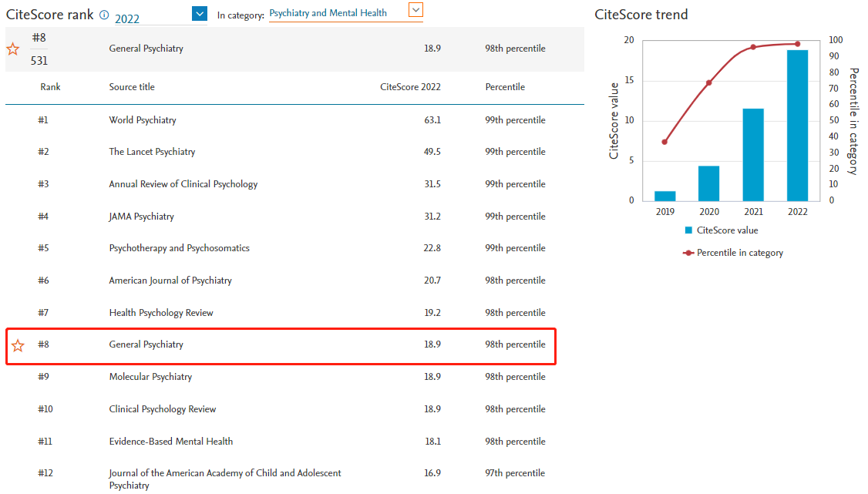868x494 pixels.
Task: Toggle the star in the top General Psychiatry summary
Action: tap(13, 49)
